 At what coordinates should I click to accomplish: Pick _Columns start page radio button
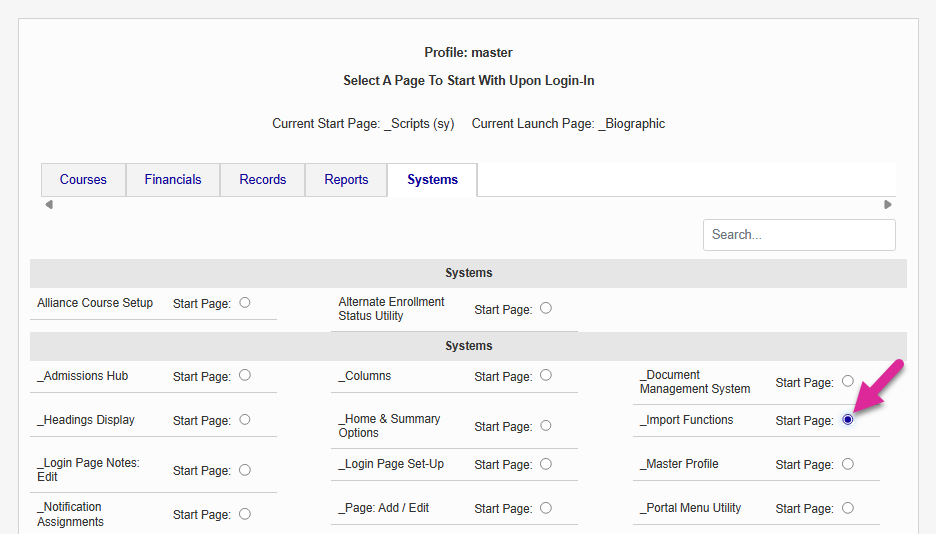[x=546, y=375]
